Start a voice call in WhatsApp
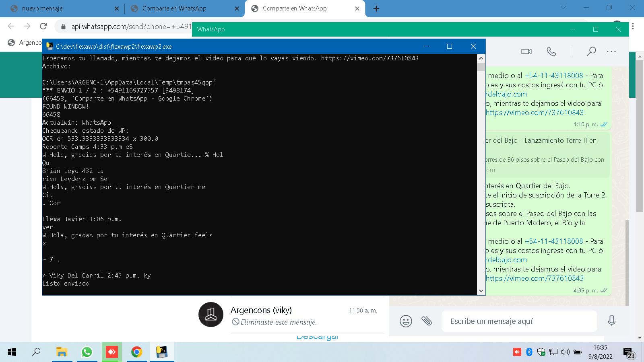The width and height of the screenshot is (644, 362). (551, 51)
